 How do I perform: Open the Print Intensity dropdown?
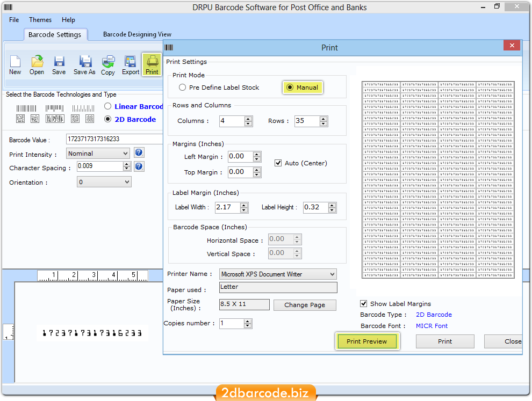(x=126, y=154)
